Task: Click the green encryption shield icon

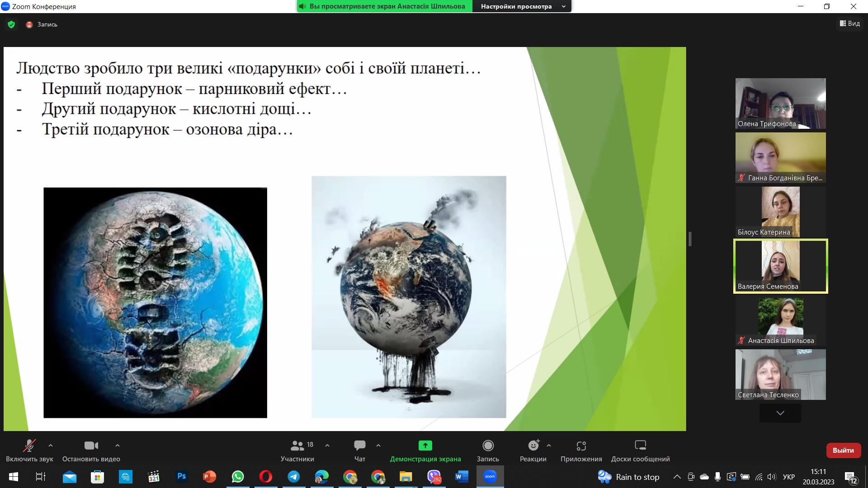Action: [x=11, y=24]
